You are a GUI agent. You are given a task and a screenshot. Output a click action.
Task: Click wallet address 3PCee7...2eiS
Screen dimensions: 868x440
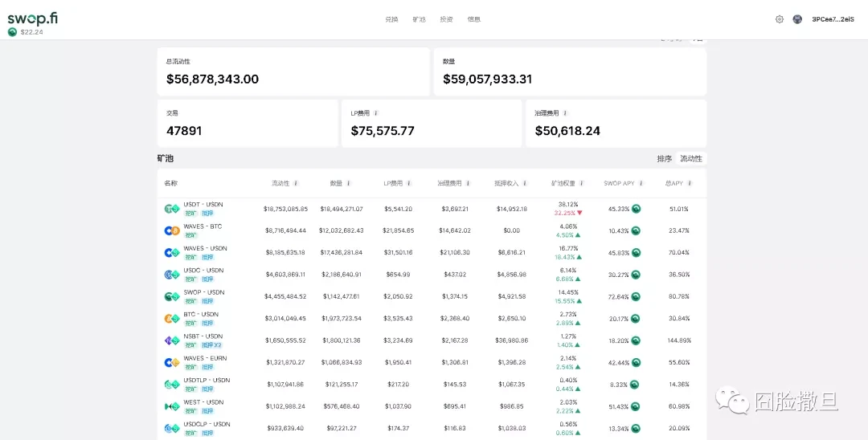833,19
